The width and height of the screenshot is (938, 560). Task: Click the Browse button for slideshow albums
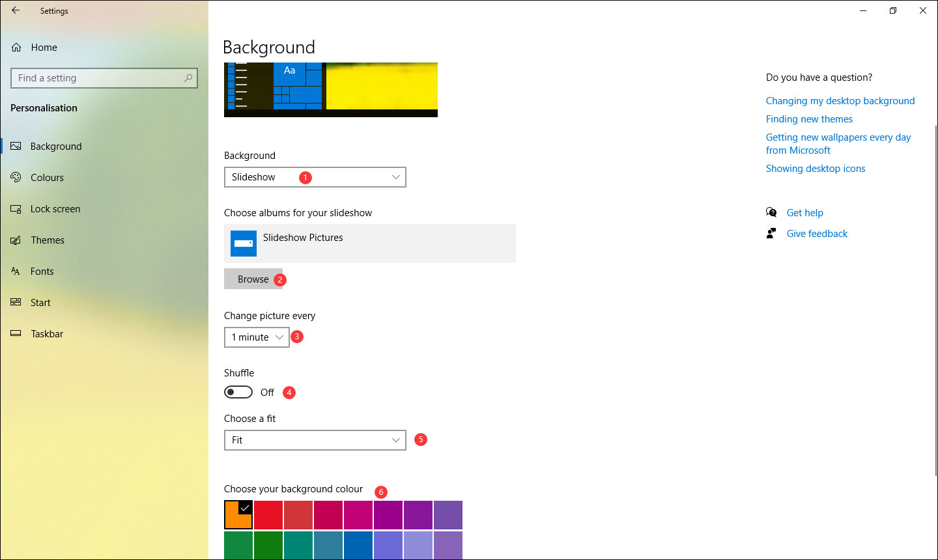[x=253, y=279]
